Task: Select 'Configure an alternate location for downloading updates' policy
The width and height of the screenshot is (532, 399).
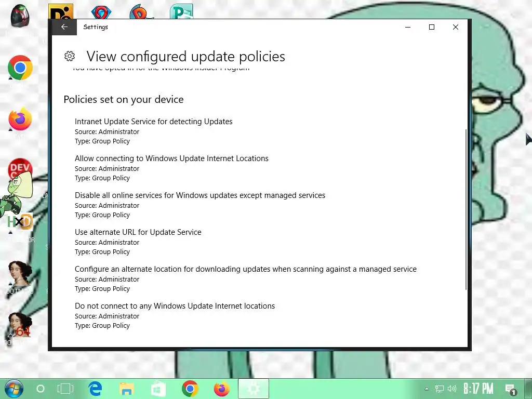Action: point(246,269)
